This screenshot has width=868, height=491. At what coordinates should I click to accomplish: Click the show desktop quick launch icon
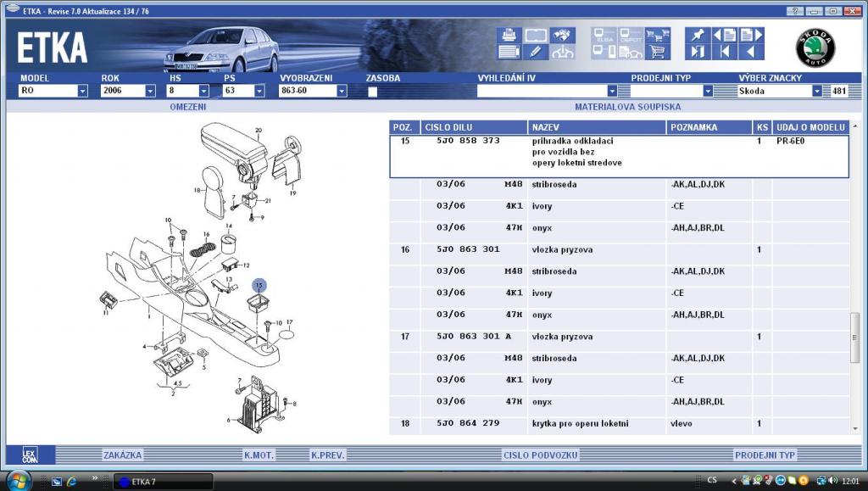(57, 482)
